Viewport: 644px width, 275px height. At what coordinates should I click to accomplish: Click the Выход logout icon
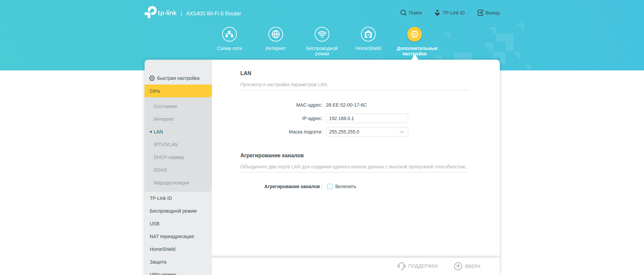[x=480, y=13]
